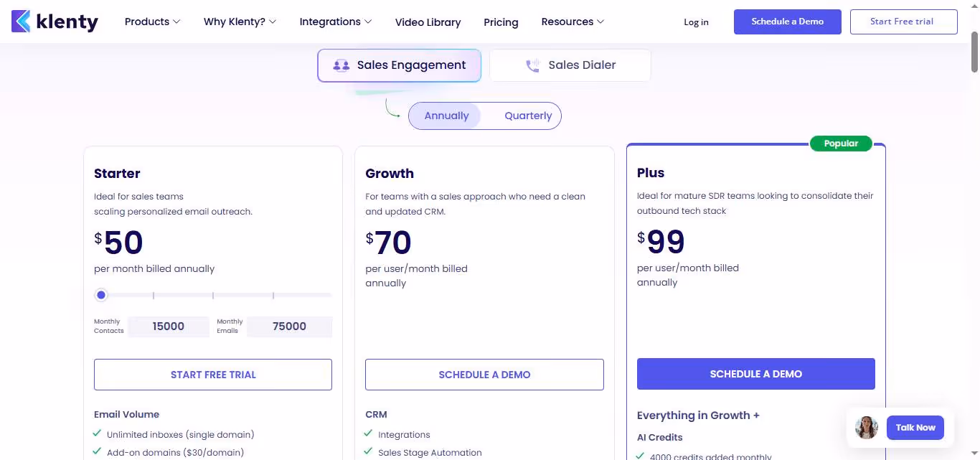Click the $99 Plus price

pos(661,242)
